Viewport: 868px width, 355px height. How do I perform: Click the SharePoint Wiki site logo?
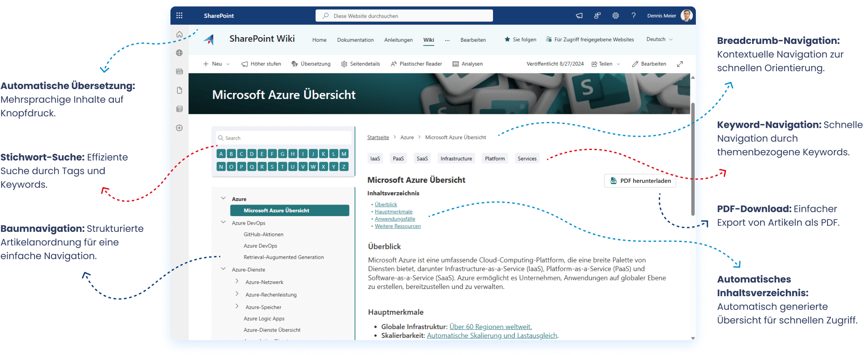tap(209, 40)
